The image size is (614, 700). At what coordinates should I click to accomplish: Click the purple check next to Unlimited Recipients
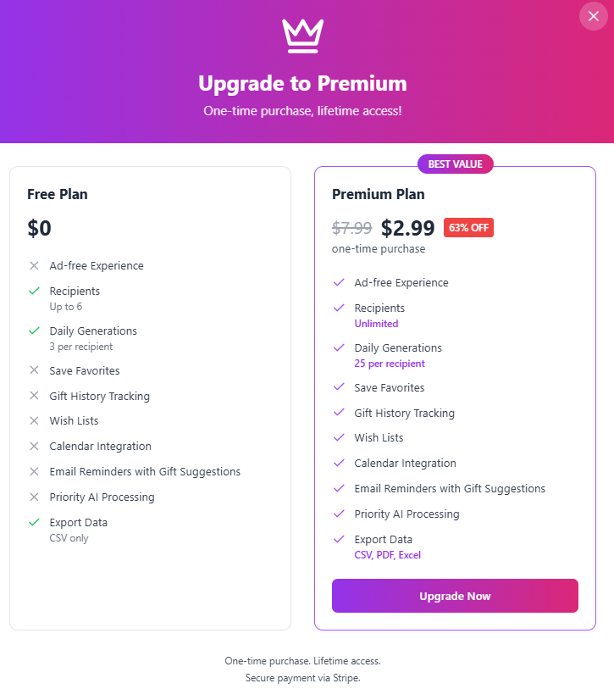pos(339,308)
